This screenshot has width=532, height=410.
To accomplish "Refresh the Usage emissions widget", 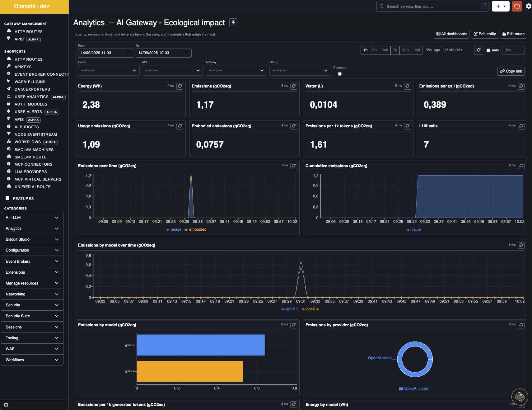I will point(180,126).
